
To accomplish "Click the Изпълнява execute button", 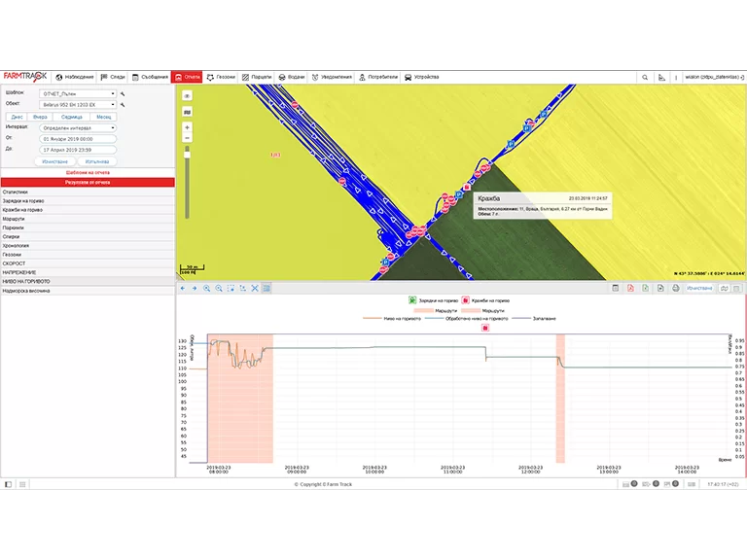I will (97, 161).
